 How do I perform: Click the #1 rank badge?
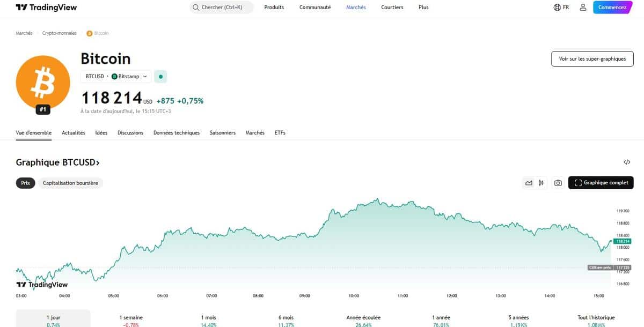43,109
